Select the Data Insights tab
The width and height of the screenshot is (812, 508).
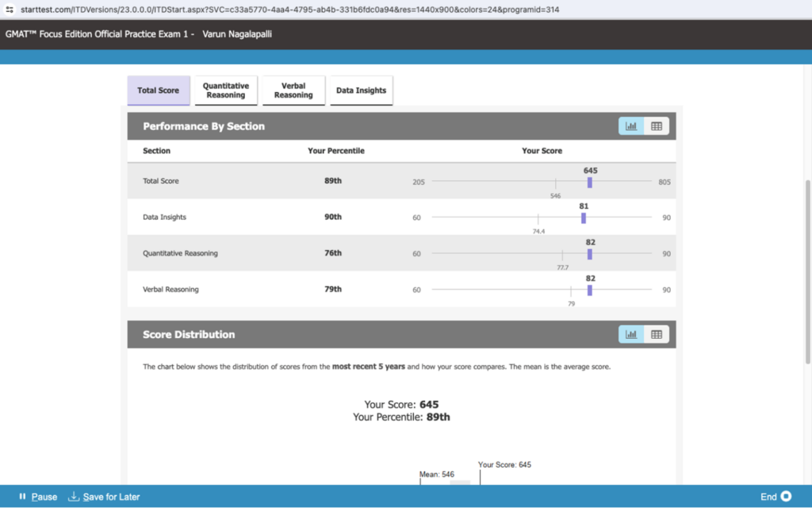point(361,90)
